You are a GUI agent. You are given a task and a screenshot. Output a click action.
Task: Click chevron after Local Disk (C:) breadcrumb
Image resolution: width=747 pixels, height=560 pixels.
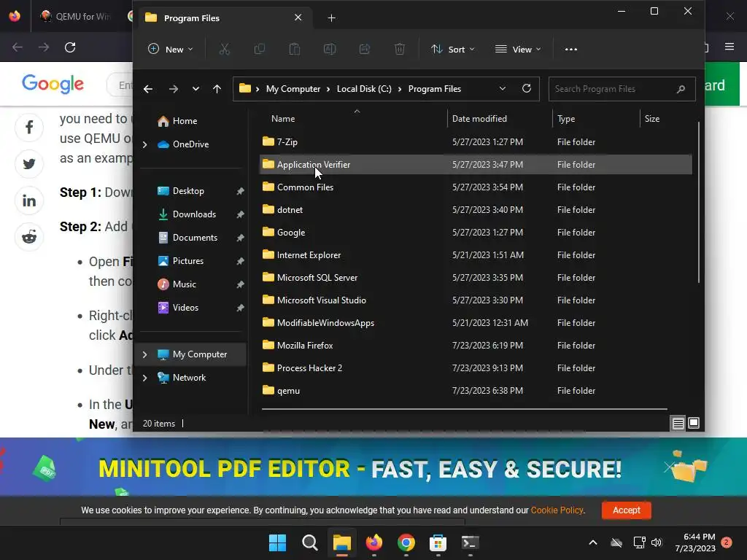[x=400, y=89]
